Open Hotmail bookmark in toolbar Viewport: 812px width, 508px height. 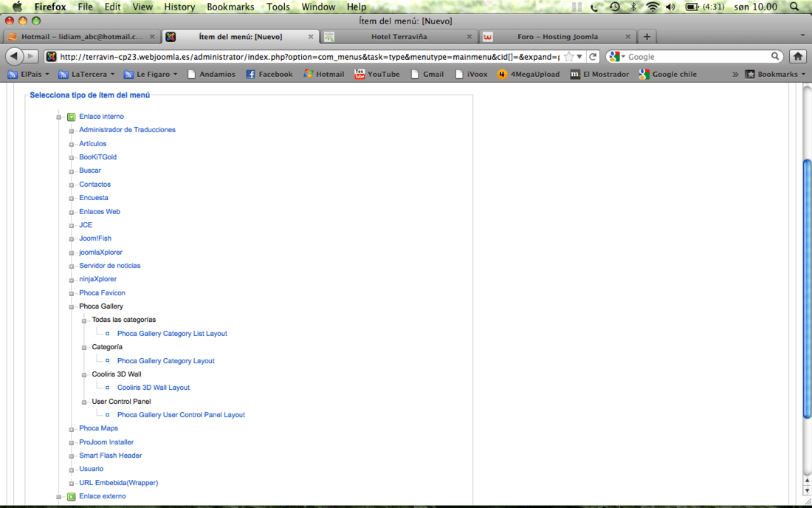pos(323,74)
